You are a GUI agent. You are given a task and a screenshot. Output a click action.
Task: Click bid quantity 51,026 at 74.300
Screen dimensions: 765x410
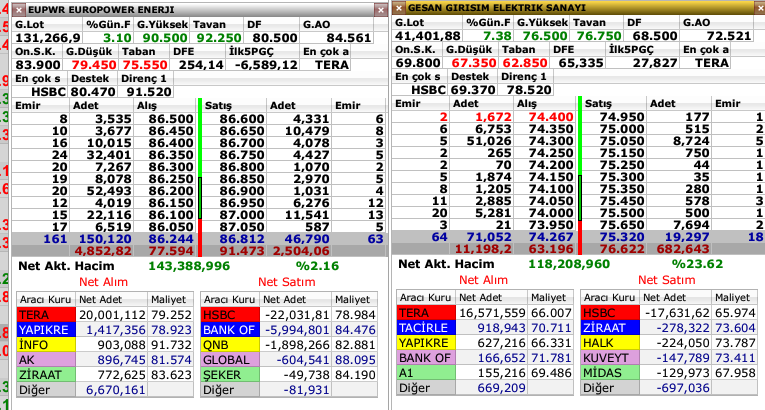(489, 141)
